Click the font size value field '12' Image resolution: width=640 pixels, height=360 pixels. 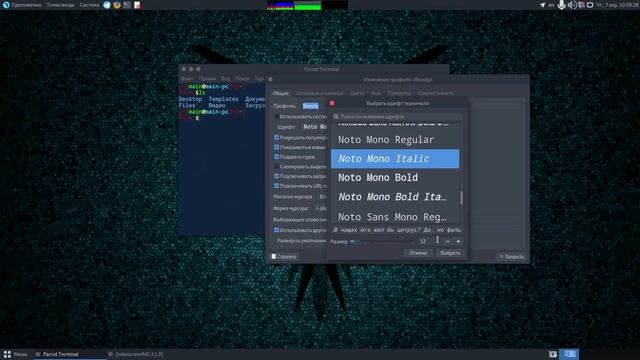pos(428,241)
